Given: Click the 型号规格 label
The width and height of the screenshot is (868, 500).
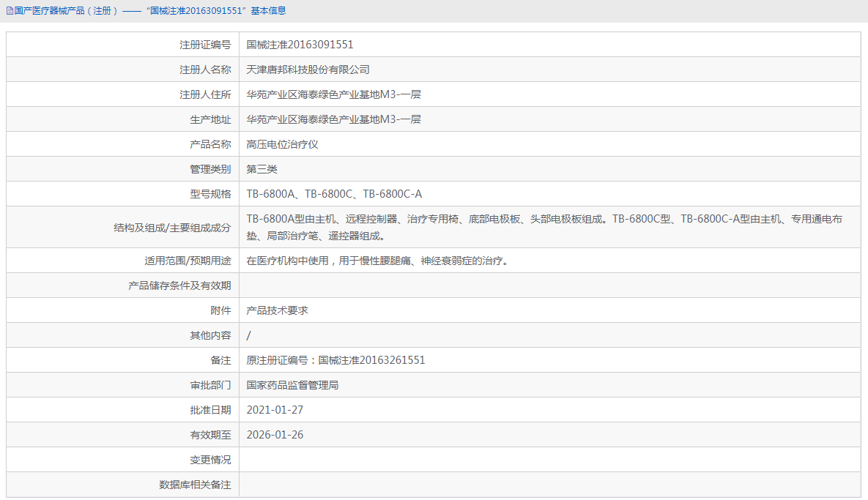Looking at the screenshot, I should coord(210,194).
